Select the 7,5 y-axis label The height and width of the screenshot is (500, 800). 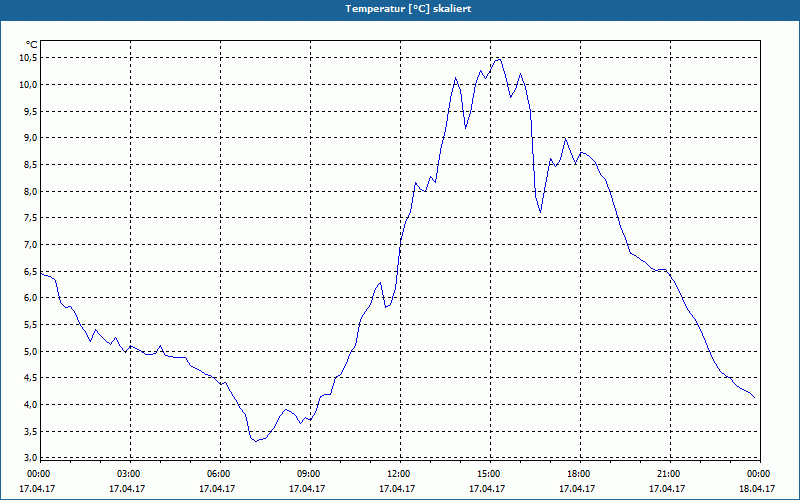pyautogui.click(x=31, y=218)
